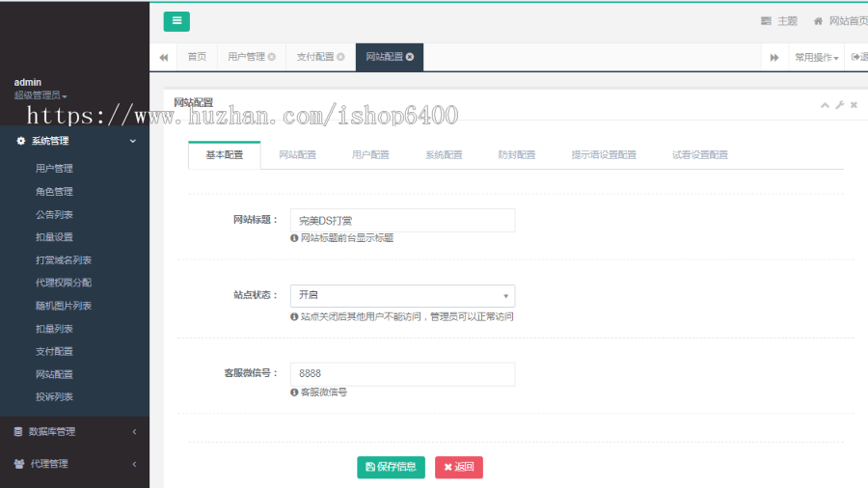868x488 pixels.
Task: Open 用户管理 in sidebar
Action: [54, 168]
